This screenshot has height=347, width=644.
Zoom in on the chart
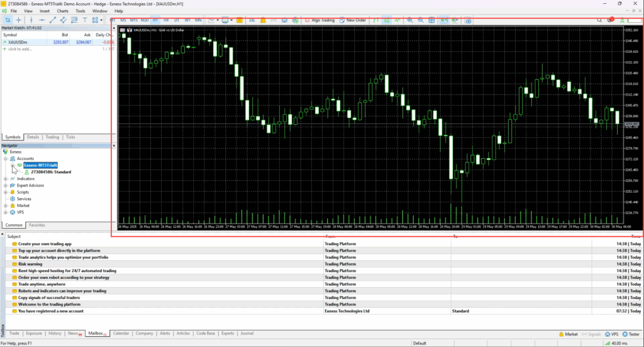tap(410, 20)
